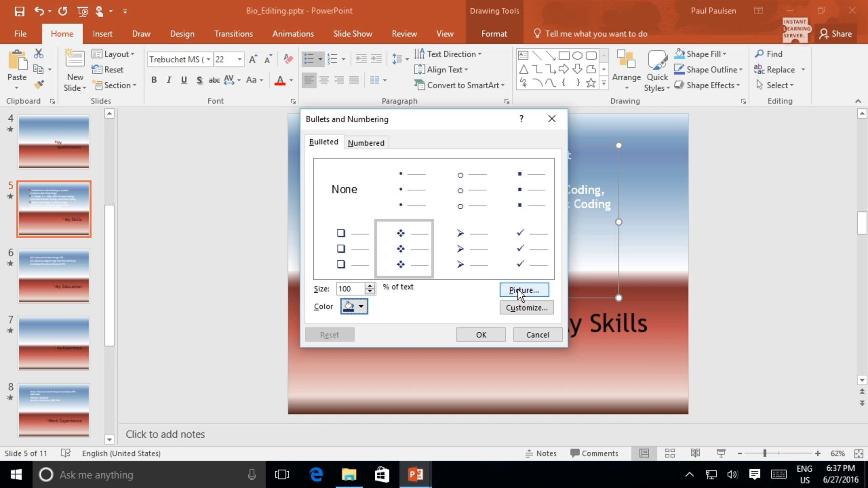Screen dimensions: 868x488
Task: Select slide 7 thumbnail in the slide panel
Action: pyautogui.click(x=54, y=343)
